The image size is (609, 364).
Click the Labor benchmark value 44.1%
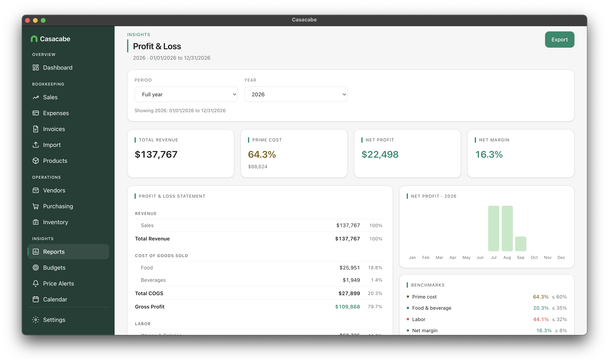(x=541, y=319)
